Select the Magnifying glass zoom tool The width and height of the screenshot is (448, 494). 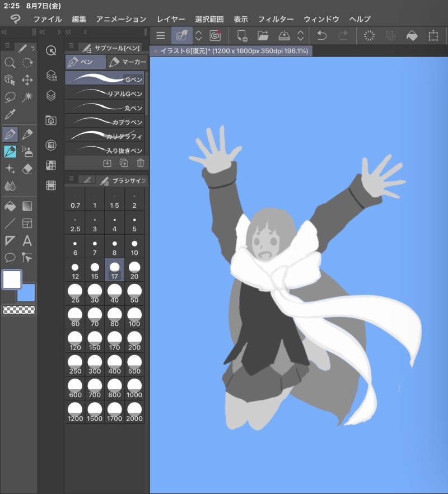coord(10,63)
